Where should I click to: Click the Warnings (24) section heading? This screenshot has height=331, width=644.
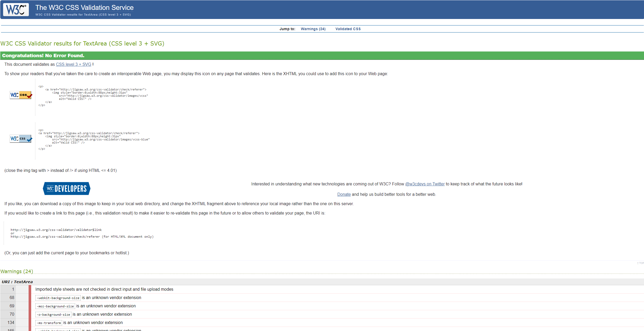17,271
